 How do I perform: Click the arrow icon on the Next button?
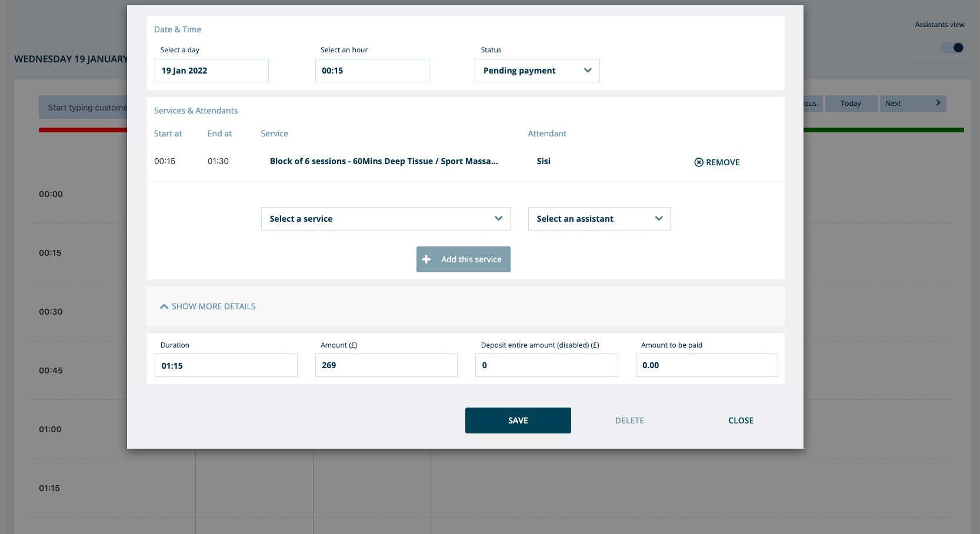click(938, 102)
